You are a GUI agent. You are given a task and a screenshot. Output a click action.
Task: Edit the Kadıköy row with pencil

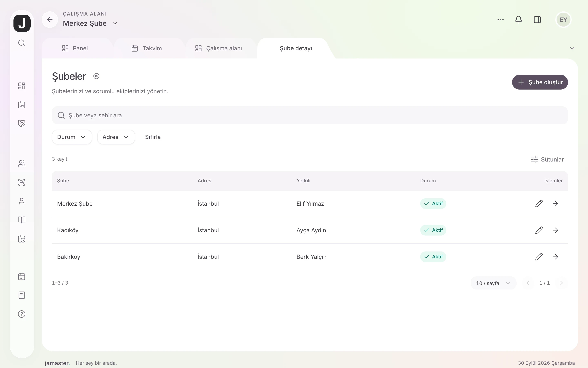click(539, 230)
